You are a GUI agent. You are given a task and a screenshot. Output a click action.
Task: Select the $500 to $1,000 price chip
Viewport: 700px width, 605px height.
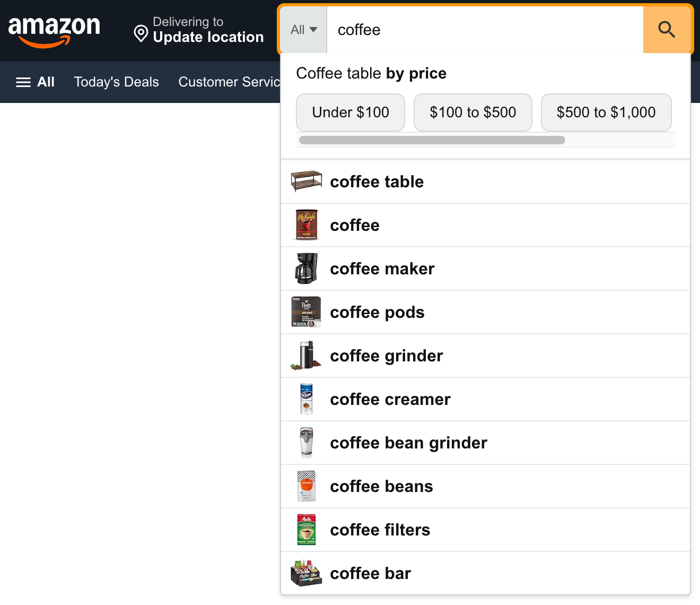(x=606, y=112)
